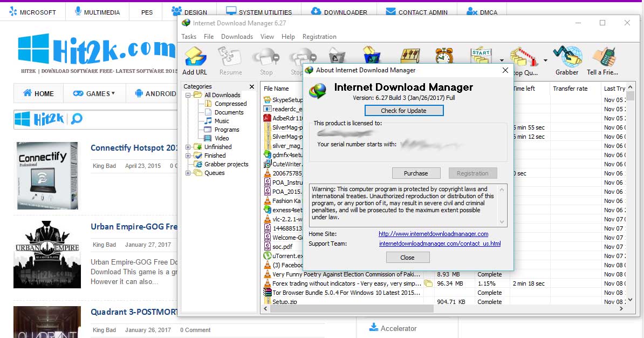Click the ANDROID nav button on website
This screenshot has height=338, width=644.
pos(155,94)
